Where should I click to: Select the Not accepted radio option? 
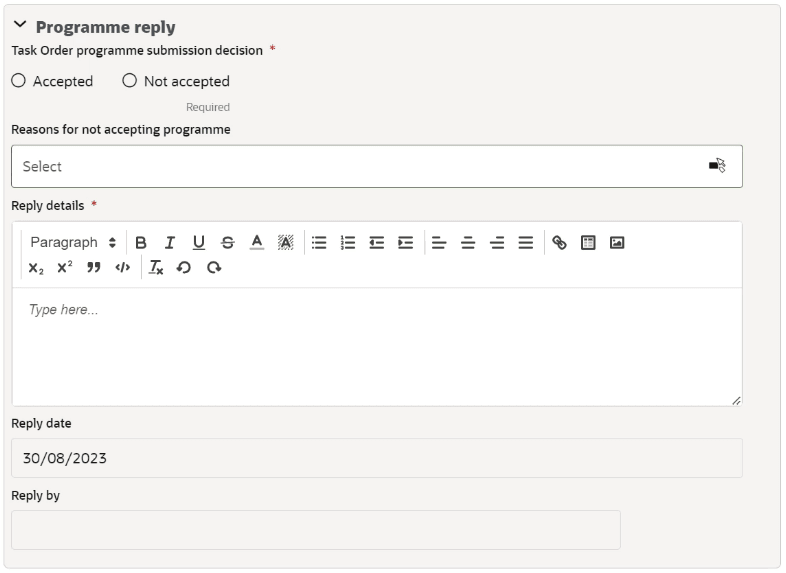pos(129,81)
